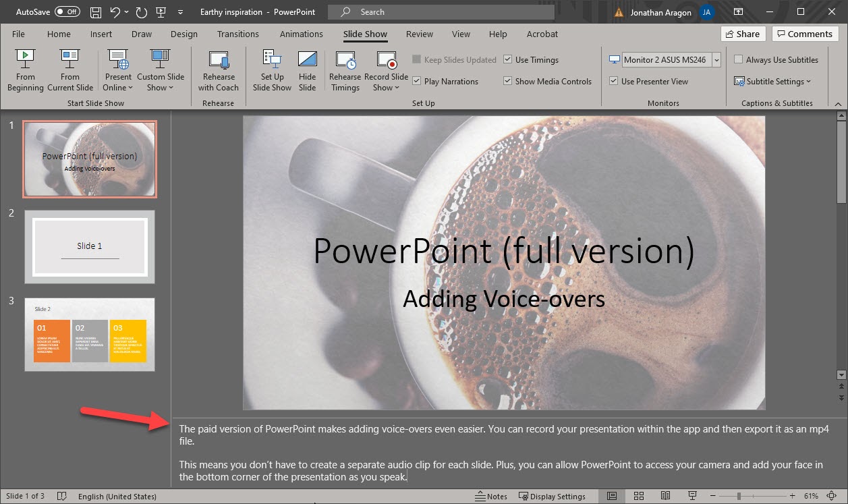Open Set Up Slide Show dialog
This screenshot has height=504, width=848.
tap(273, 71)
